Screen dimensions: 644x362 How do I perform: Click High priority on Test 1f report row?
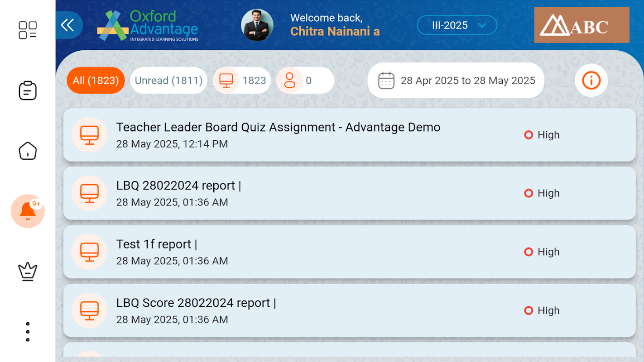(542, 252)
